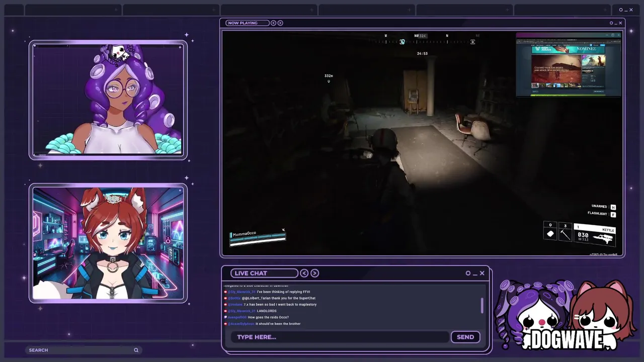Select the pickaxe item slot in HUD
The width and height of the screenshot is (644, 362).
coord(565,232)
